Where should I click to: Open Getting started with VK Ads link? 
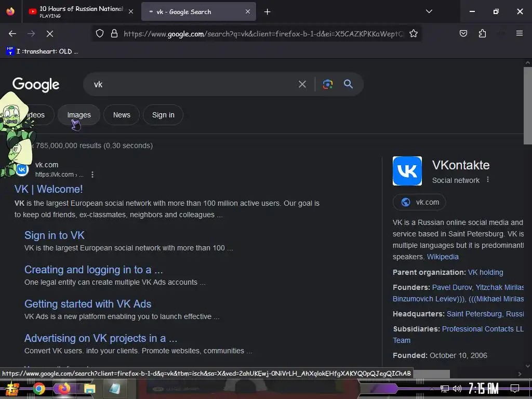(x=88, y=304)
